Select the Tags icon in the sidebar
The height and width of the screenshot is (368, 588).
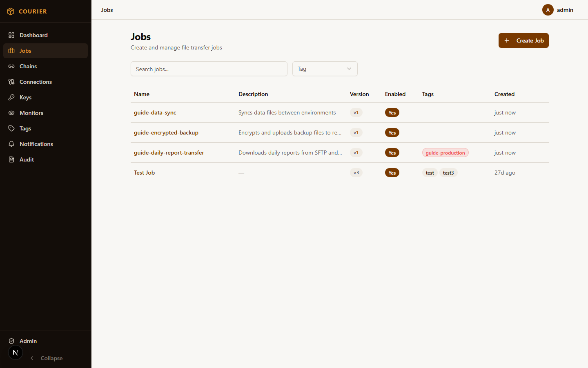click(x=11, y=128)
